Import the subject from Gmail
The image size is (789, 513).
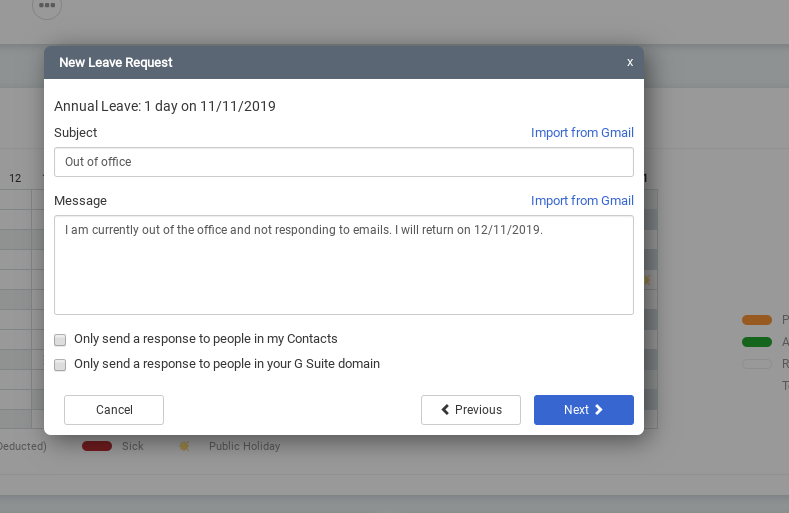pyautogui.click(x=582, y=133)
